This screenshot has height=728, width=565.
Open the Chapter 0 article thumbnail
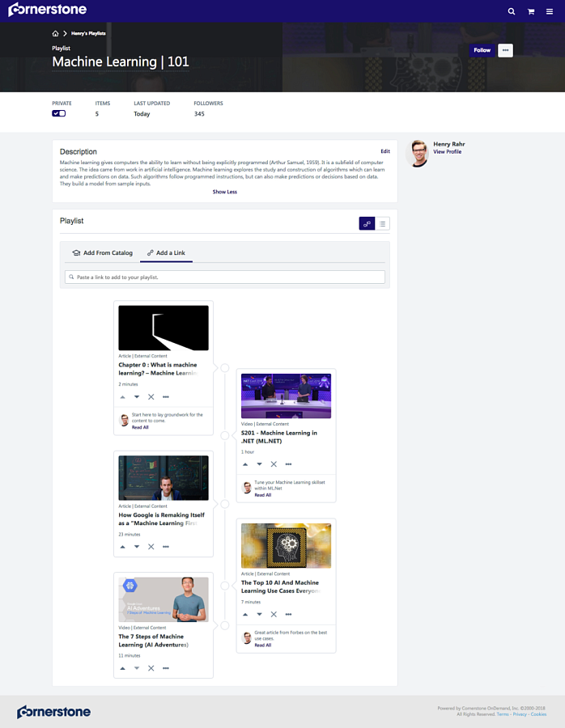(164, 328)
